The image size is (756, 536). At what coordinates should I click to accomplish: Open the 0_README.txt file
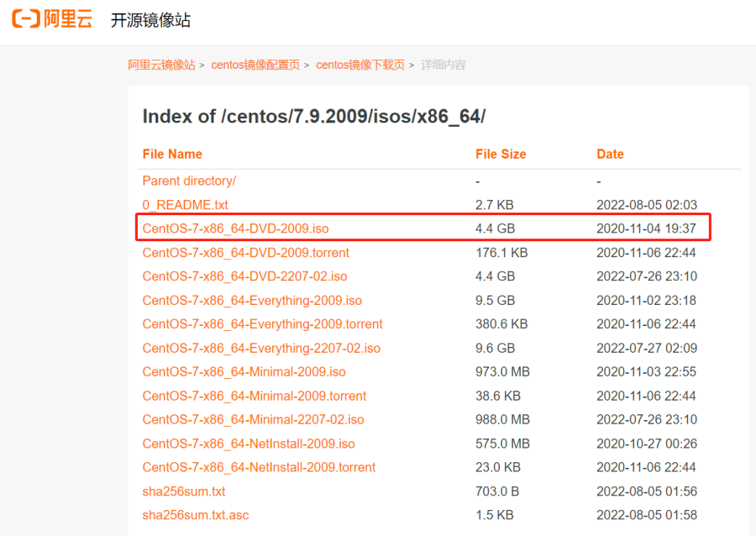pyautogui.click(x=185, y=205)
